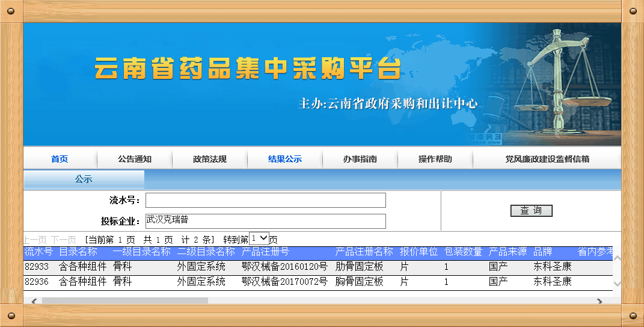Click horizontal scrollbar left arrow
Screen dimensions: 644x327
tap(34, 301)
